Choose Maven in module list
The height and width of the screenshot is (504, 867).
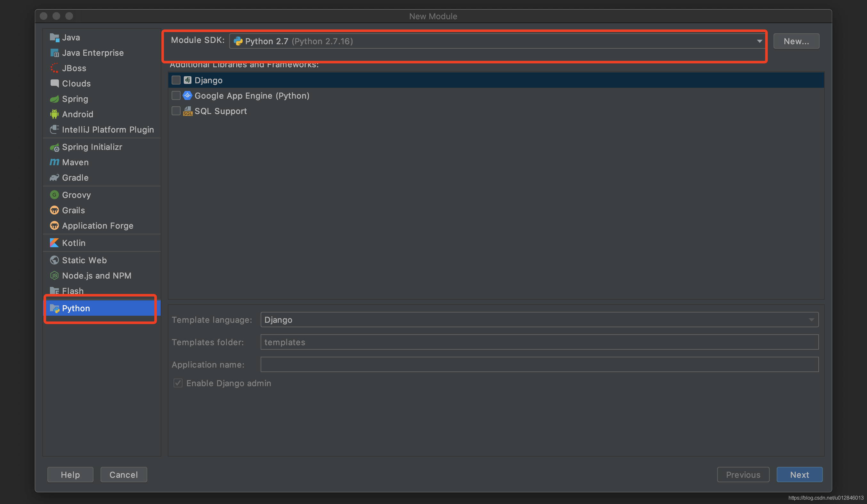[x=75, y=162]
